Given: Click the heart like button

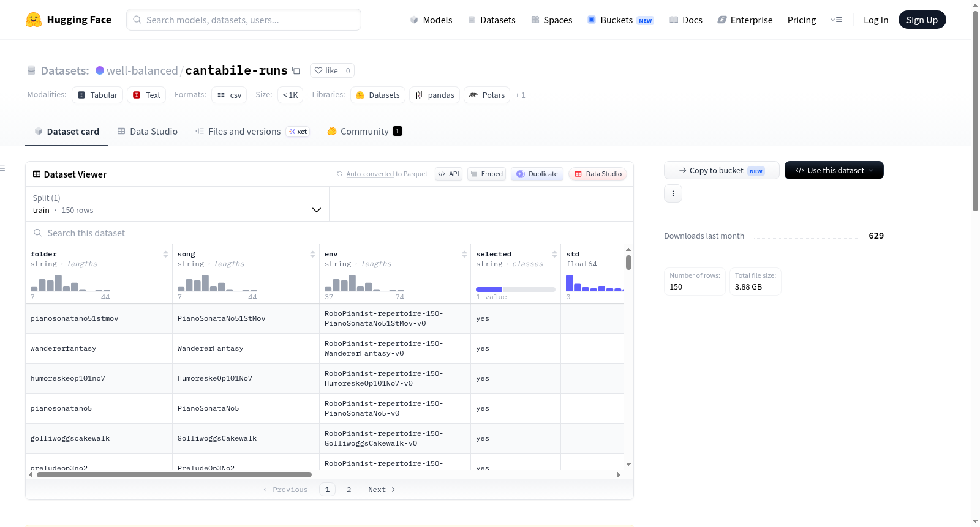Looking at the screenshot, I should point(326,70).
